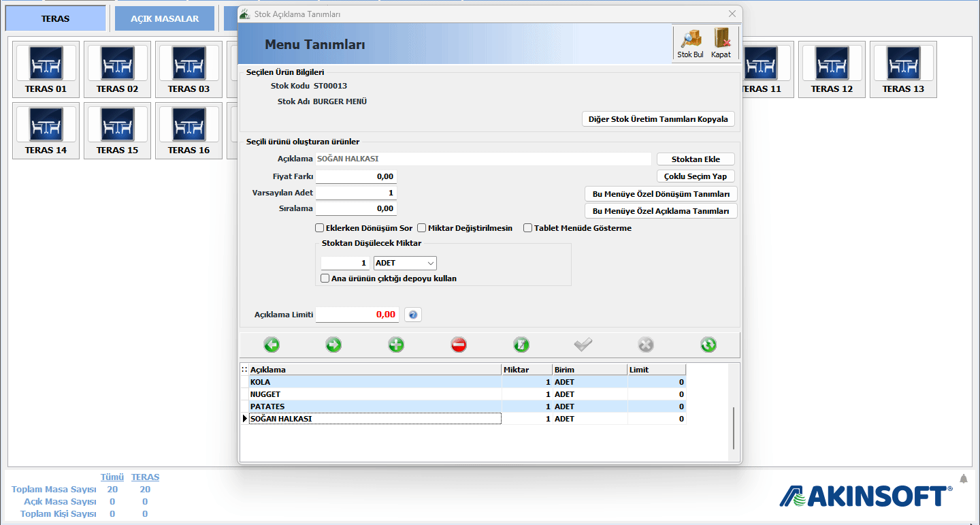Sort by the Miktar column header
The width and height of the screenshot is (980, 525).
click(x=527, y=370)
